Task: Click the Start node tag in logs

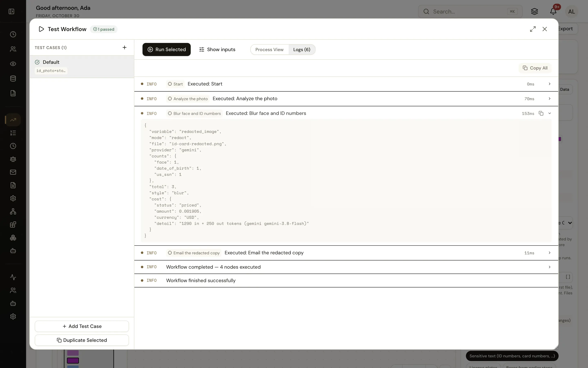Action: (x=175, y=84)
